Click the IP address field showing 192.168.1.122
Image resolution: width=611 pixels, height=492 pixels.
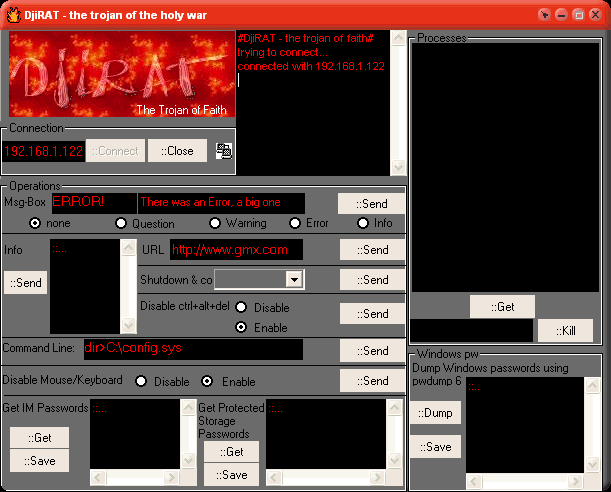coord(42,151)
